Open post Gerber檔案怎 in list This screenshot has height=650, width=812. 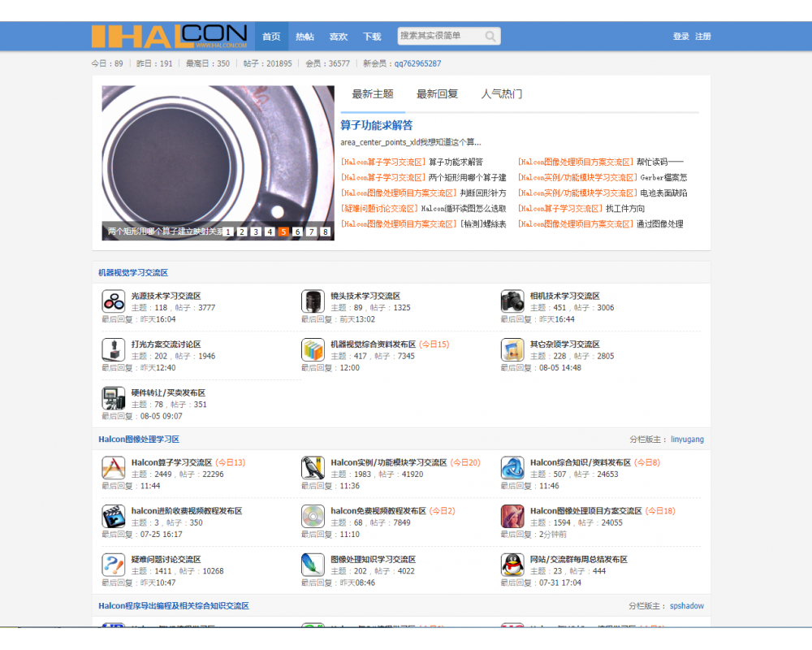pos(664,177)
